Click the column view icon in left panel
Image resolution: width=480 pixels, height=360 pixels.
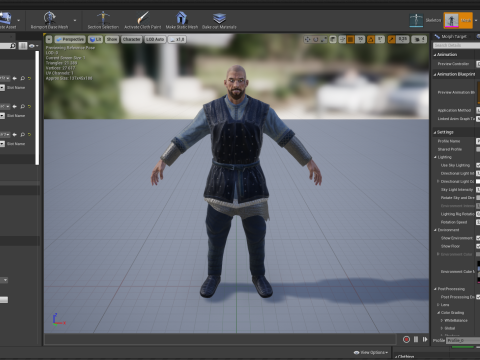[23, 46]
